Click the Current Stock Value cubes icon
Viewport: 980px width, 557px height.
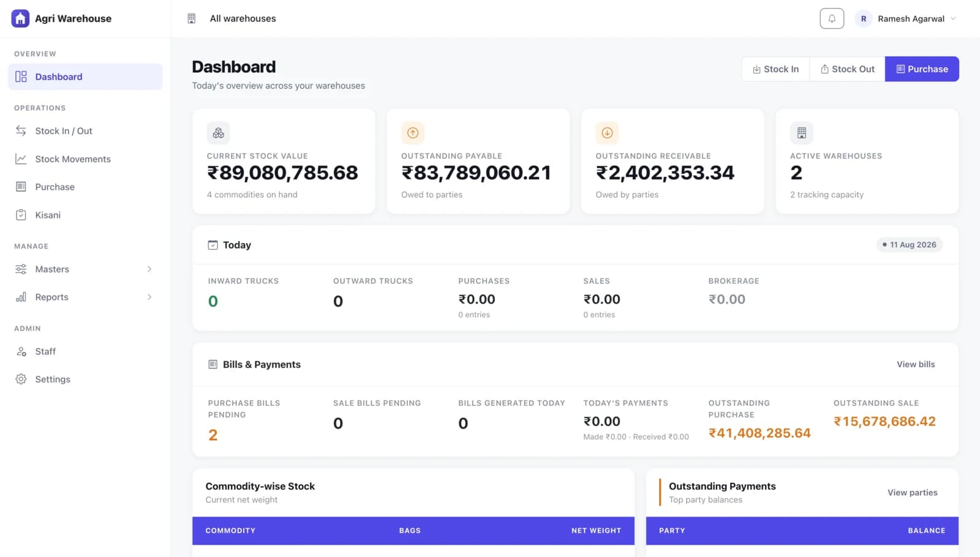219,133
